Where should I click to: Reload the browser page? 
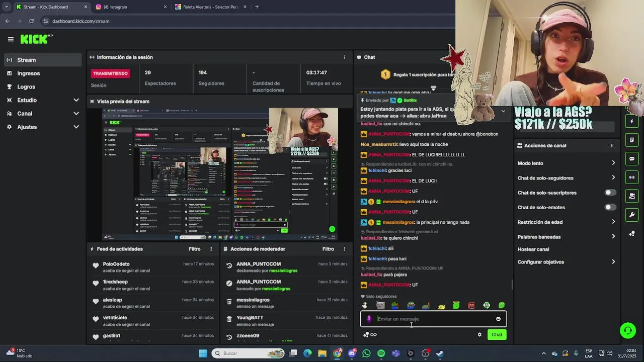[x=31, y=21]
